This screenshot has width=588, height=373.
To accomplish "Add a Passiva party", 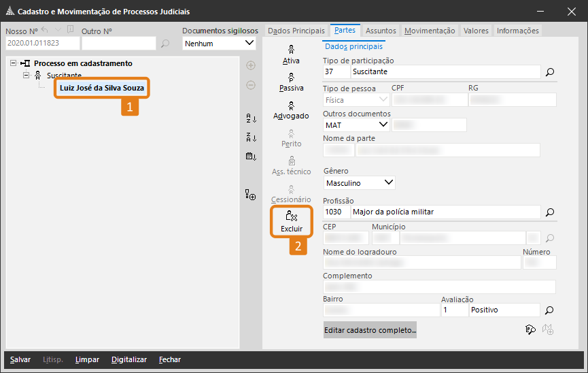I will tap(291, 82).
